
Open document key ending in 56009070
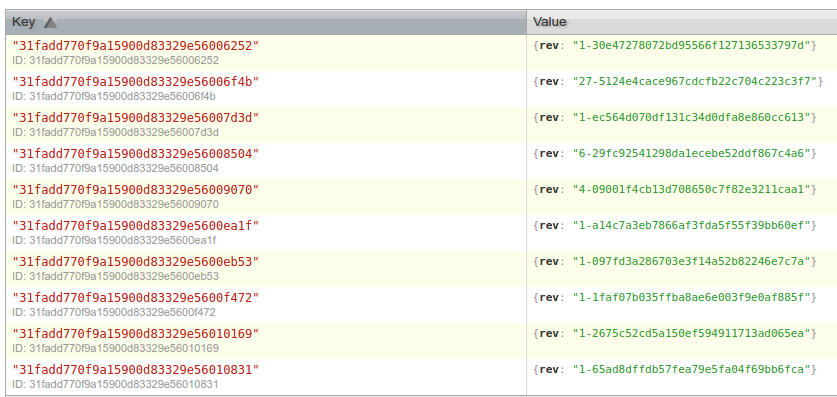point(136,190)
